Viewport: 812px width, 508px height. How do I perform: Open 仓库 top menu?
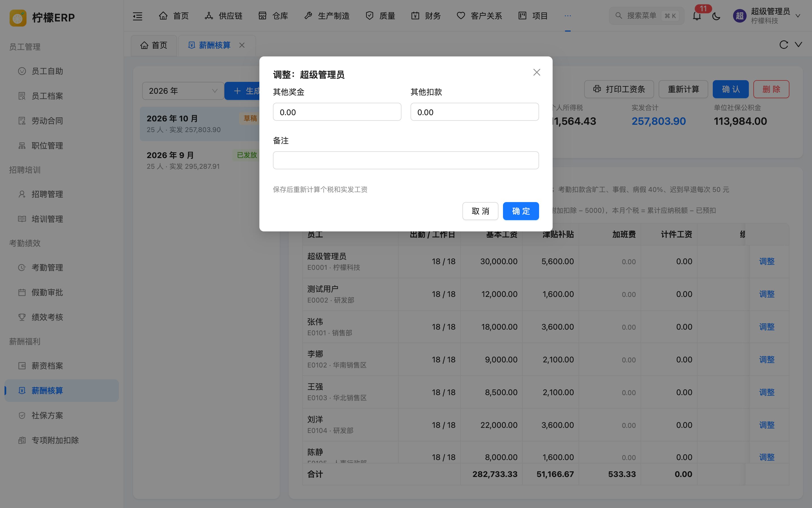[273, 16]
